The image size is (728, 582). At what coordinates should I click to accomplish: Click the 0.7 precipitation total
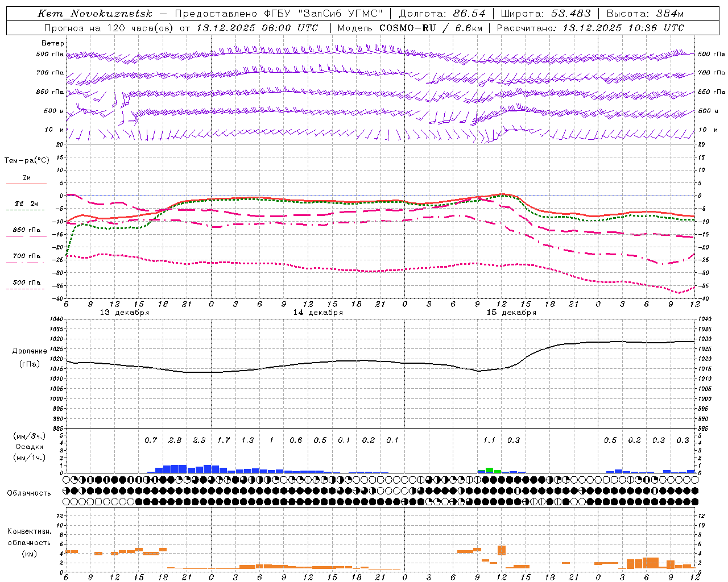151,440
